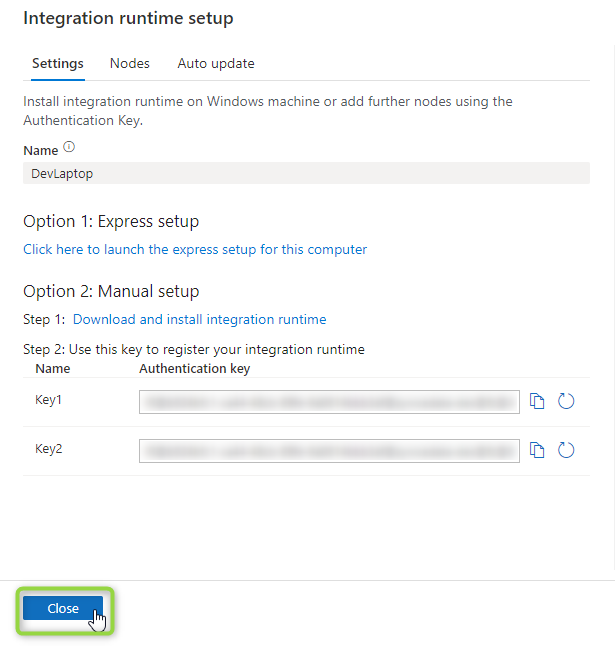Copy the Key1 authentication key
This screenshot has width=615, height=646.
pos(537,401)
